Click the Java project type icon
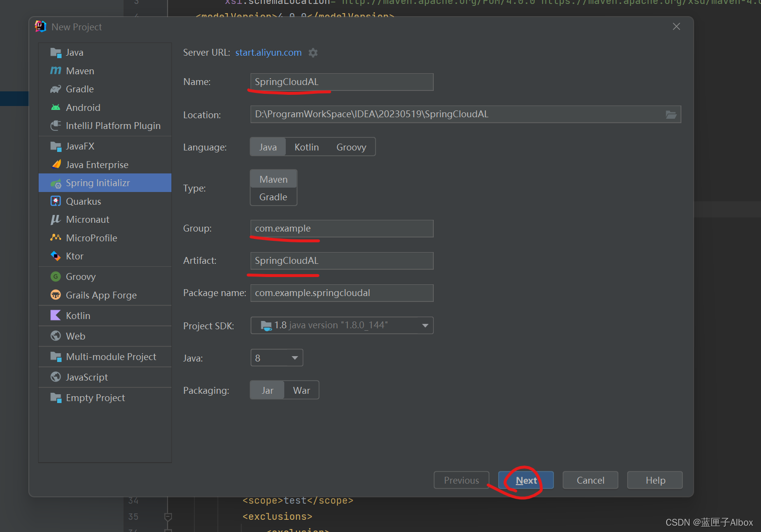Screen dimensions: 761x532 (56, 52)
